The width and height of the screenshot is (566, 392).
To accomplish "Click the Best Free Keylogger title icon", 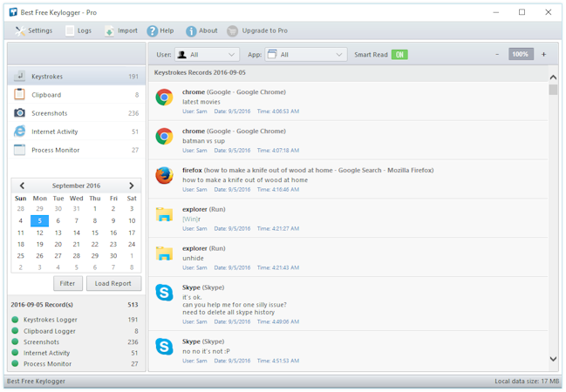I will 13,12.
